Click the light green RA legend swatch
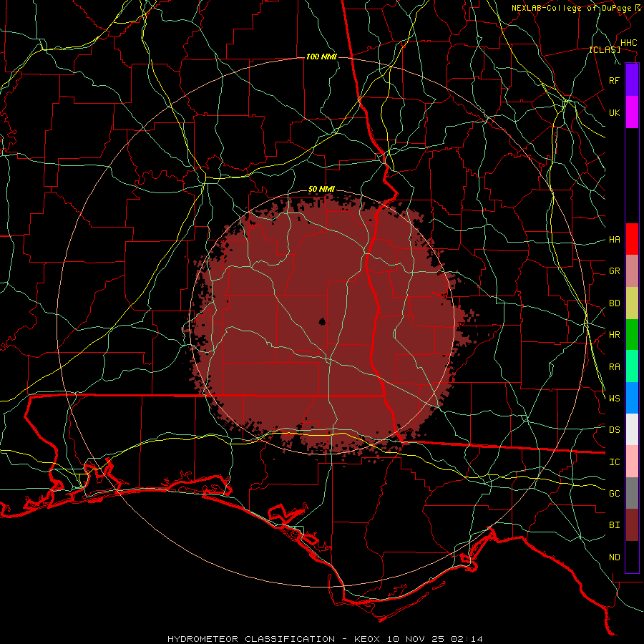 tap(632, 366)
